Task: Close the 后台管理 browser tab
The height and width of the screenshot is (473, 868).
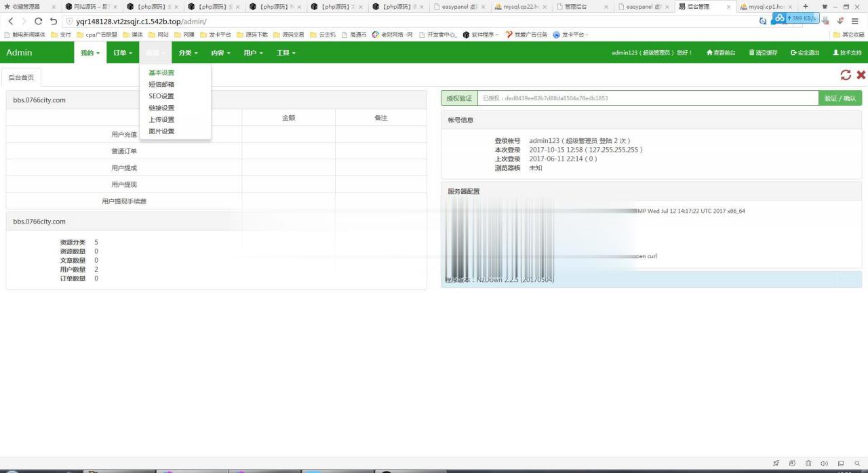Action: click(729, 7)
